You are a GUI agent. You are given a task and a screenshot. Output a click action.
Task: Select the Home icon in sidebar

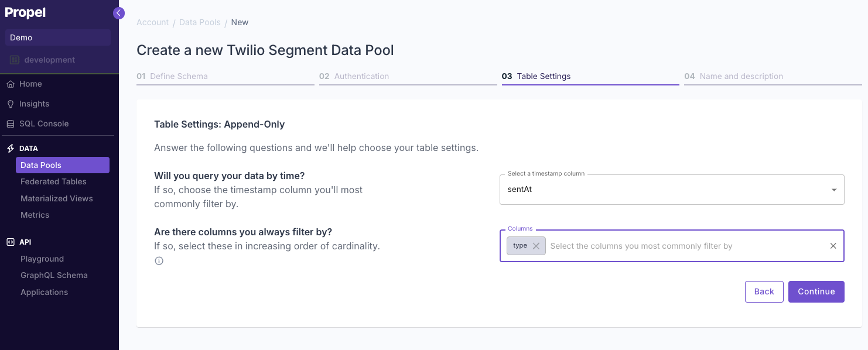click(10, 84)
